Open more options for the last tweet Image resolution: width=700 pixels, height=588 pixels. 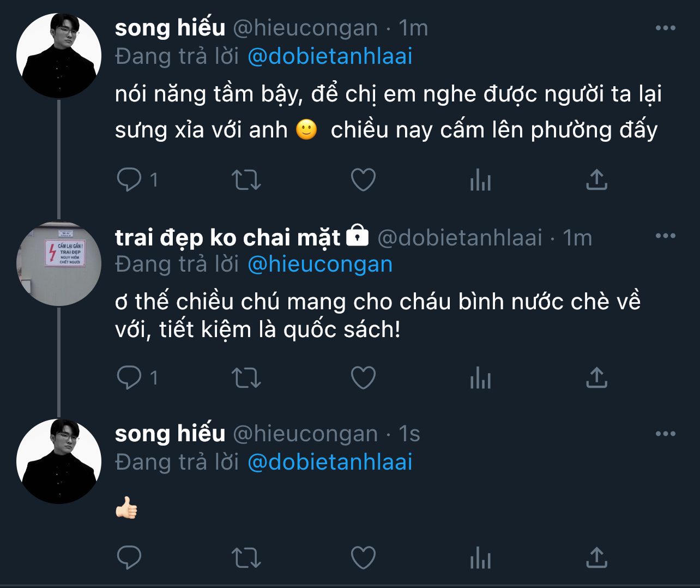(x=665, y=434)
